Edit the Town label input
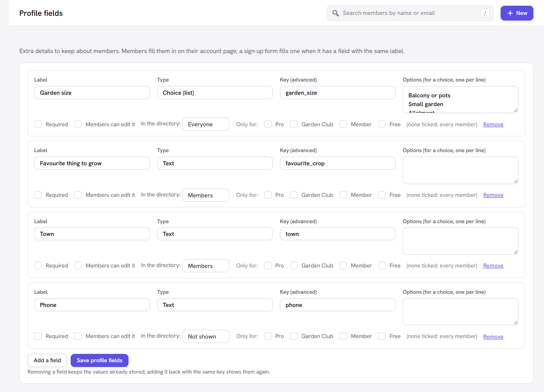This screenshot has height=392, width=544. coord(92,234)
